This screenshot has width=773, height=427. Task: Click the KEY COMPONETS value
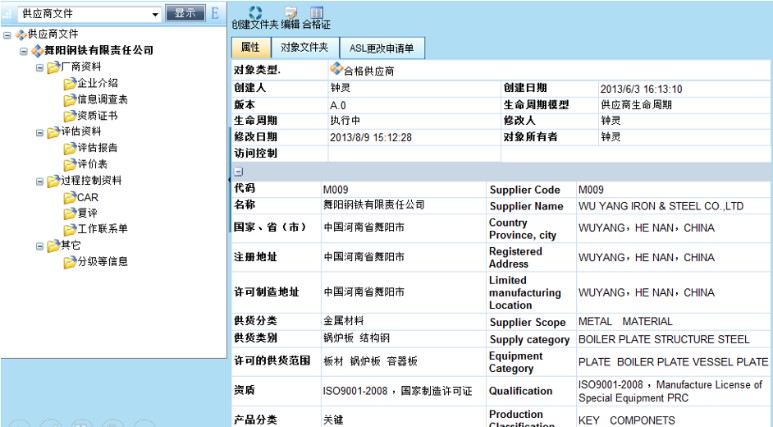point(627,420)
